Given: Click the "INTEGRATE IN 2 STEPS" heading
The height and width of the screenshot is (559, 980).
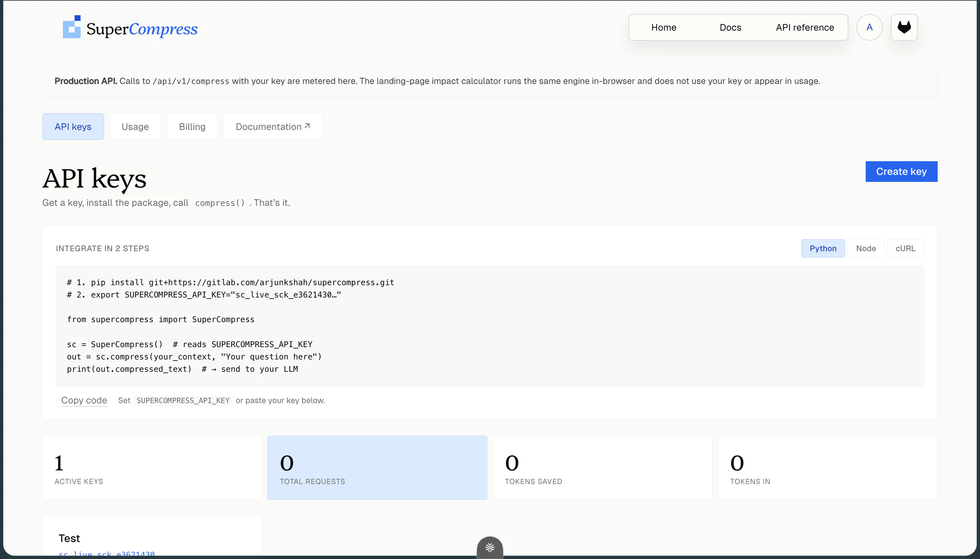Looking at the screenshot, I should [x=103, y=249].
